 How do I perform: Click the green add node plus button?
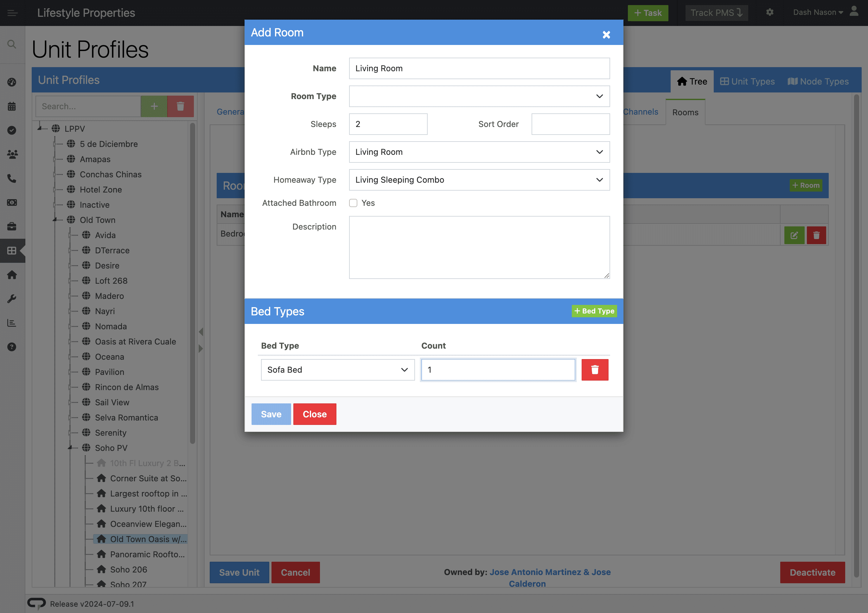(154, 106)
